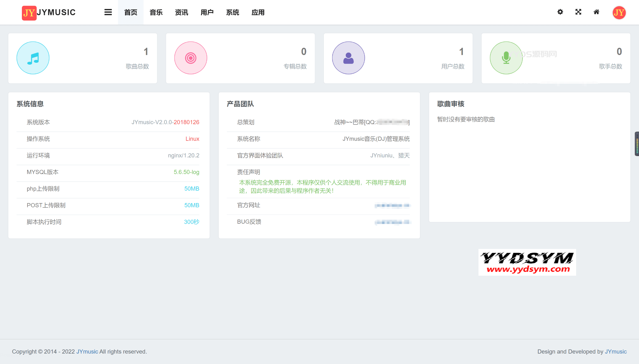Click the settings gear icon
This screenshot has height=364, width=639.
(x=560, y=12)
